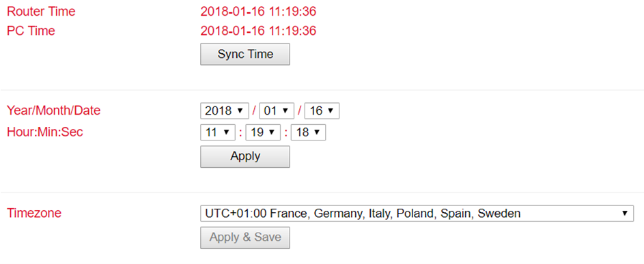Open the hour dropdown showing 11
The width and height of the screenshot is (644, 264).
pos(218,132)
